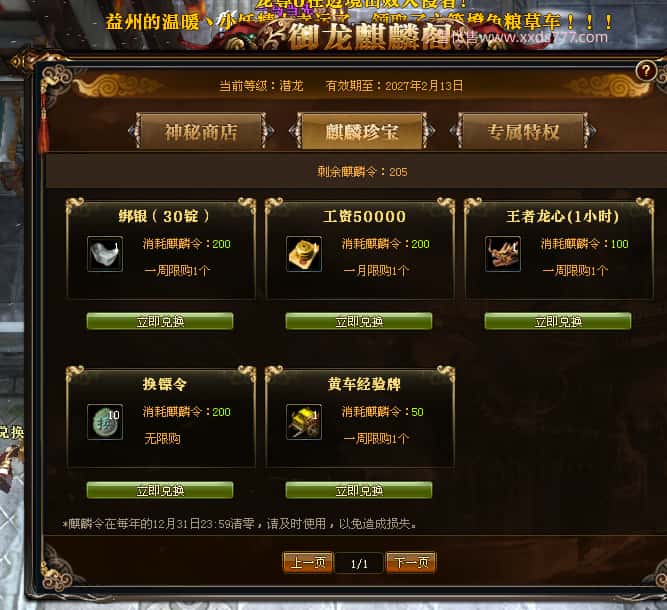Click the 换镖令 token icon
This screenshot has height=610, width=667.
pos(105,422)
